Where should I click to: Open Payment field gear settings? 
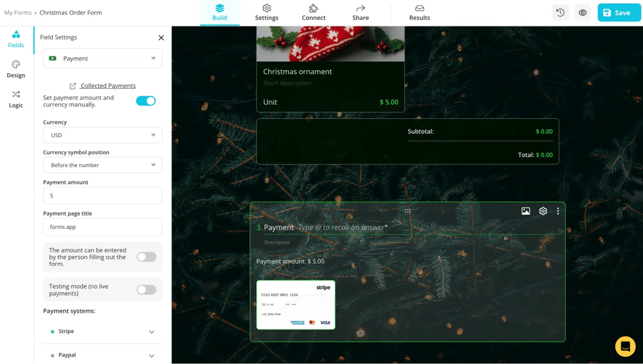point(543,211)
